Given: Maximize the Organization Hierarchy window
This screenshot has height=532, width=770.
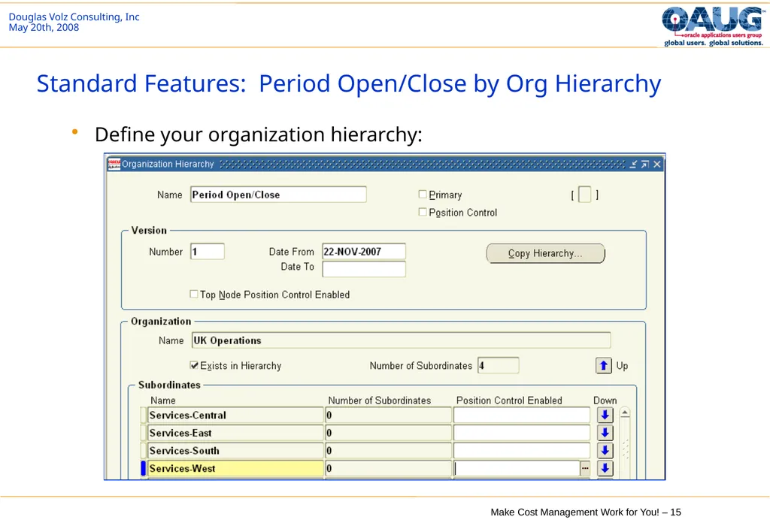Looking at the screenshot, I should (644, 165).
